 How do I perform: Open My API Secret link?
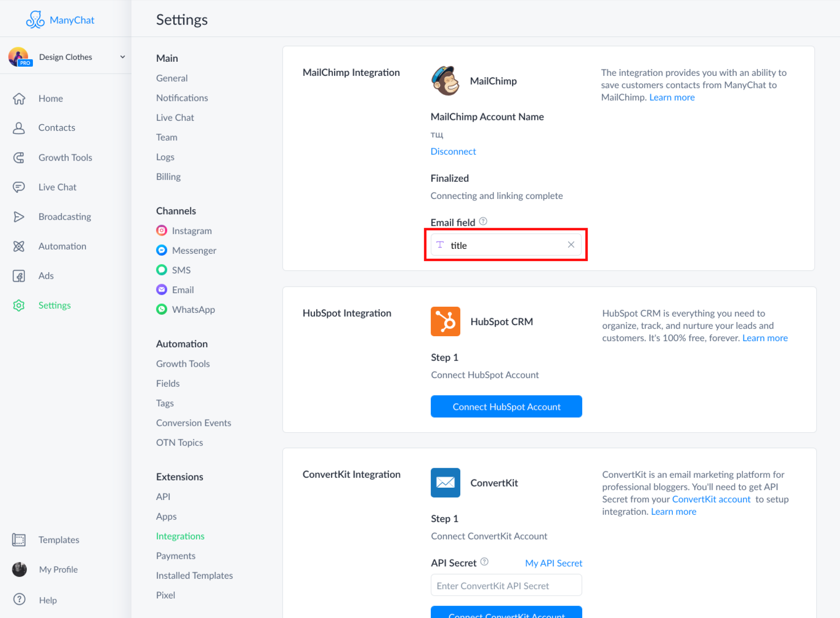click(x=553, y=563)
